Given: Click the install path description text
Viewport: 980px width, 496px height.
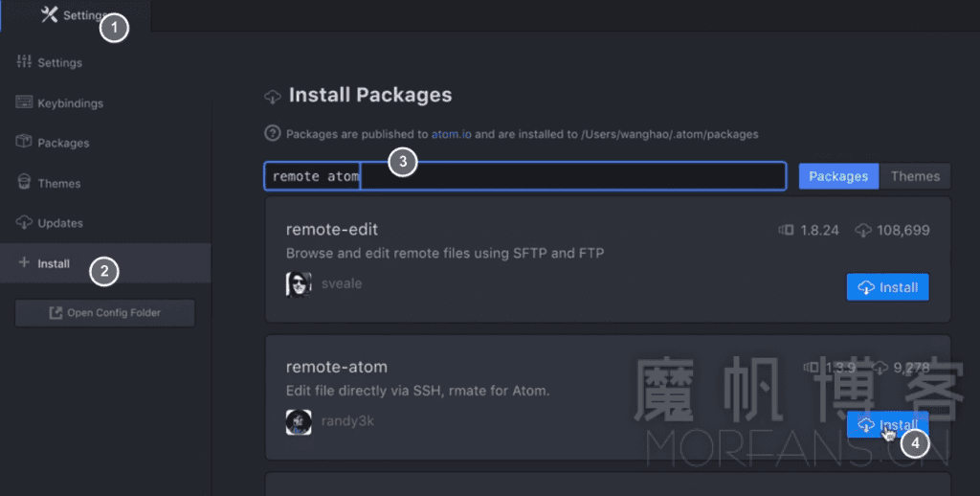Looking at the screenshot, I should [522, 134].
